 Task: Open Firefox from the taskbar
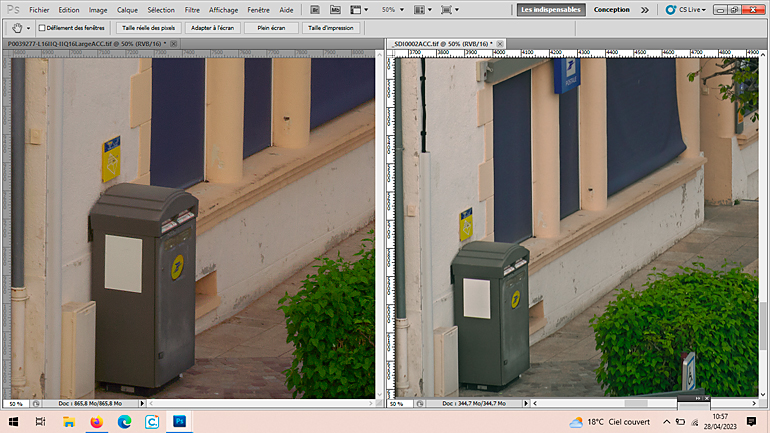coord(97,422)
